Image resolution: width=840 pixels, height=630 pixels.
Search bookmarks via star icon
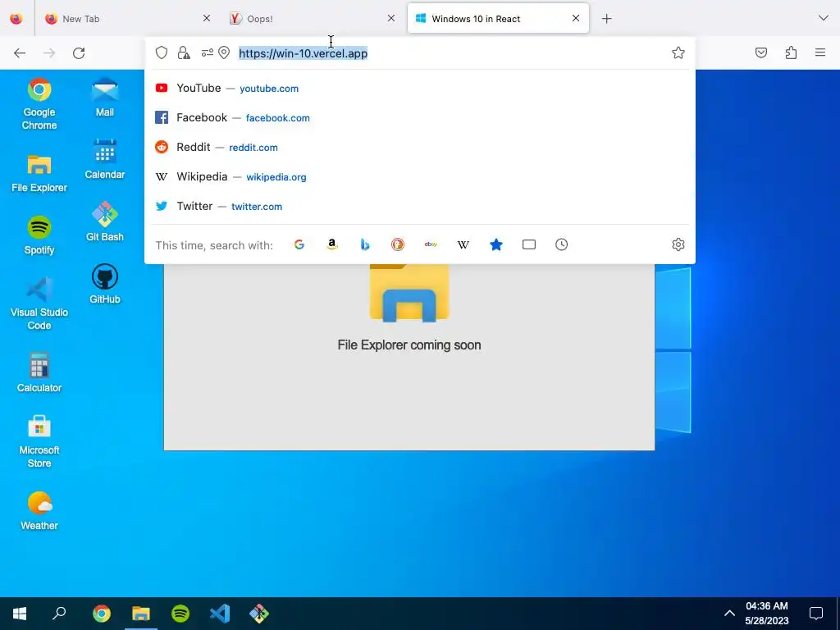496,244
